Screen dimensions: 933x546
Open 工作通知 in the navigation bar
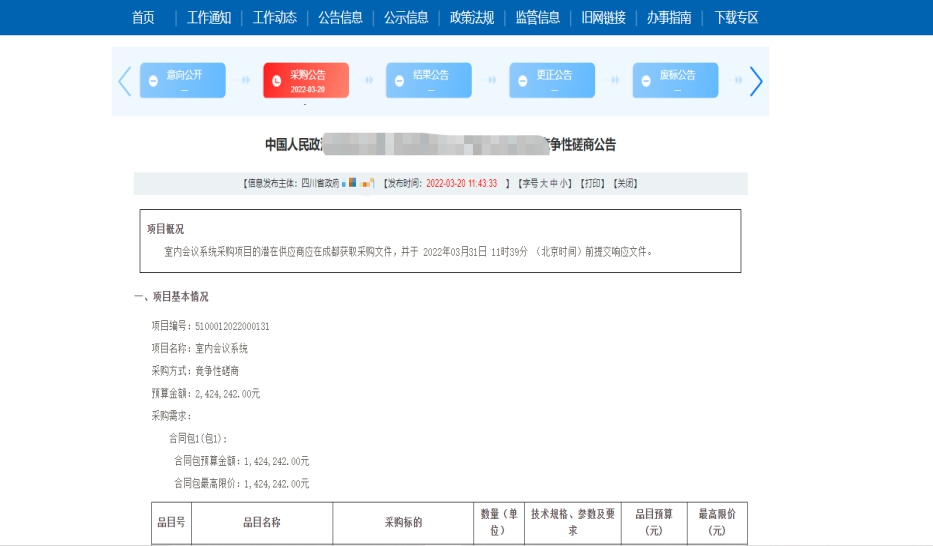pyautogui.click(x=209, y=17)
